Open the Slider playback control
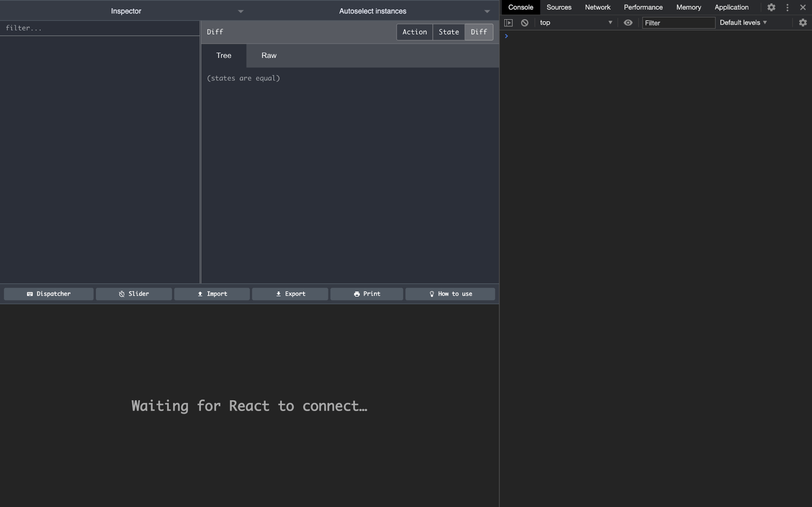Screen dimensions: 812x507 (x=134, y=293)
